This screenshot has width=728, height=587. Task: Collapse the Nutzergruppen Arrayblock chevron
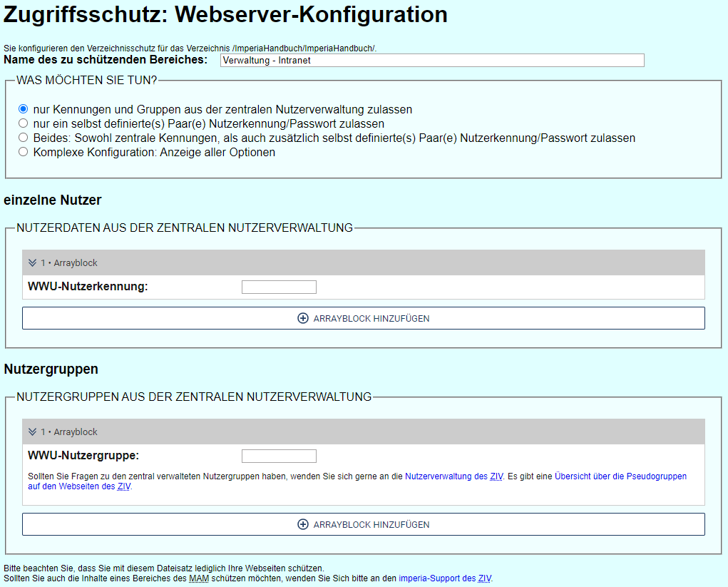pyautogui.click(x=32, y=432)
